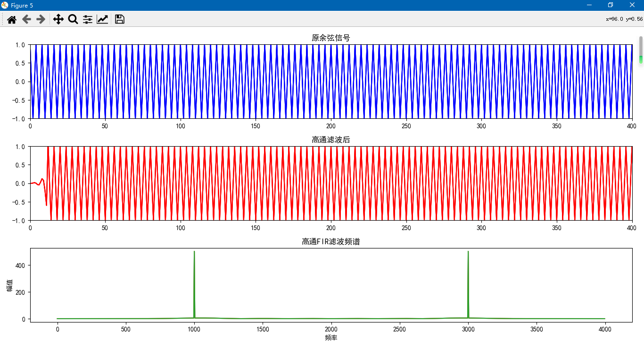Activate the Zoom-to-rectangle tool
Image resolution: width=644 pixels, height=347 pixels.
click(x=73, y=19)
